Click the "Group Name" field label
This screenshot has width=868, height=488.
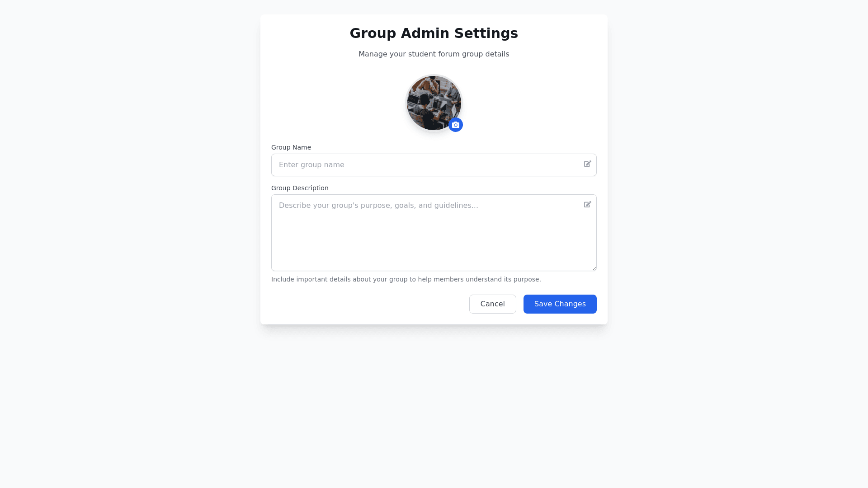(x=291, y=147)
